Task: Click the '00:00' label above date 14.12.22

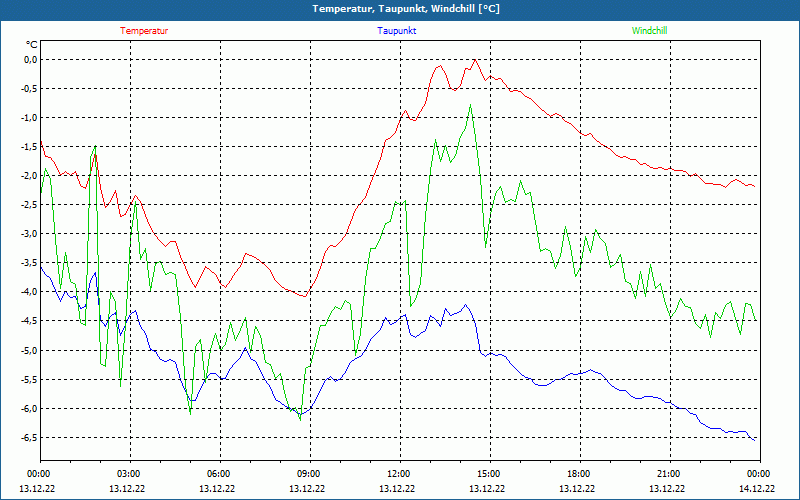Action: coord(760,474)
